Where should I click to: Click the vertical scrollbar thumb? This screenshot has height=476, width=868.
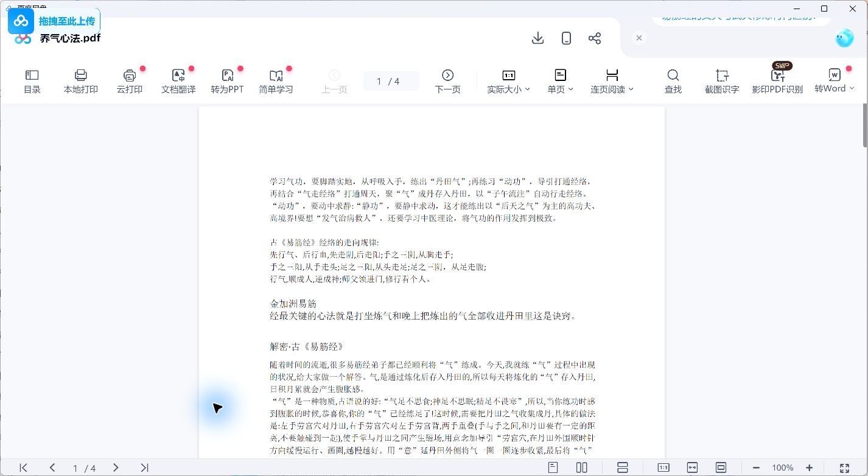(x=864, y=125)
